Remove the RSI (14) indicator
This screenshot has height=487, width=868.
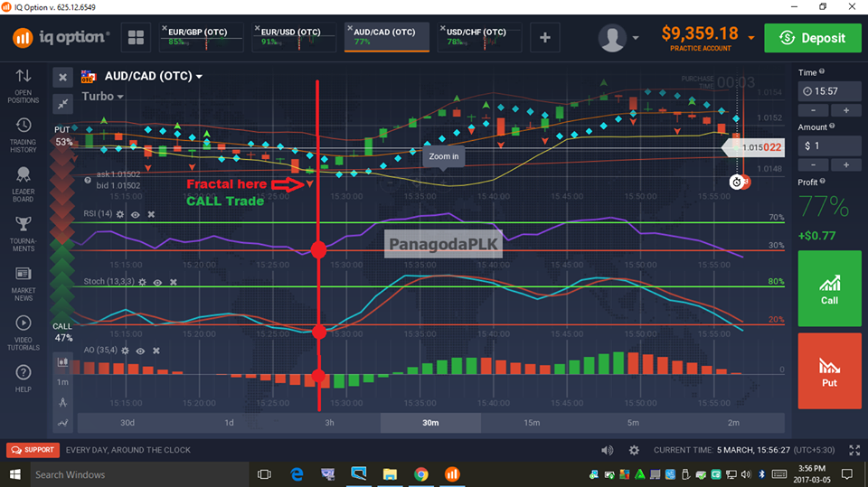(x=151, y=214)
